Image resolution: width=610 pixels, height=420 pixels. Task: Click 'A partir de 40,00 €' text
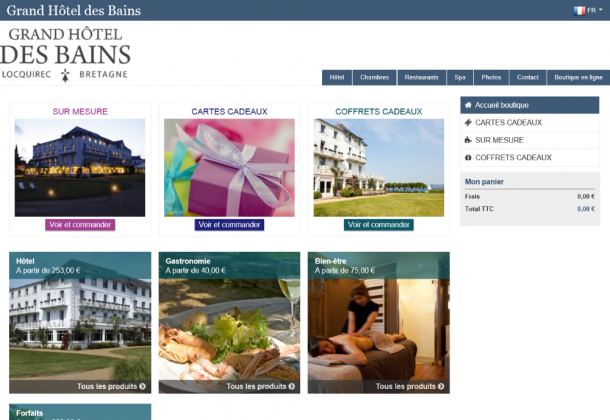click(195, 270)
